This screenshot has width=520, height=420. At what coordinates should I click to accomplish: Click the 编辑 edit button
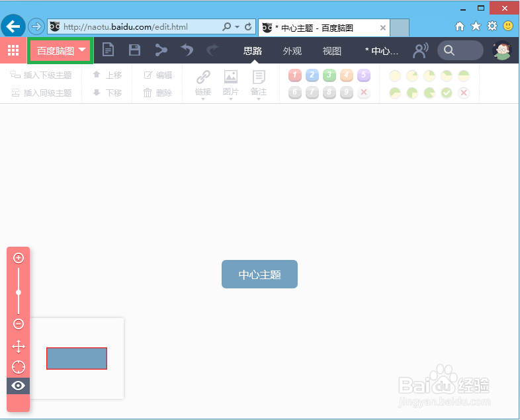[x=158, y=75]
